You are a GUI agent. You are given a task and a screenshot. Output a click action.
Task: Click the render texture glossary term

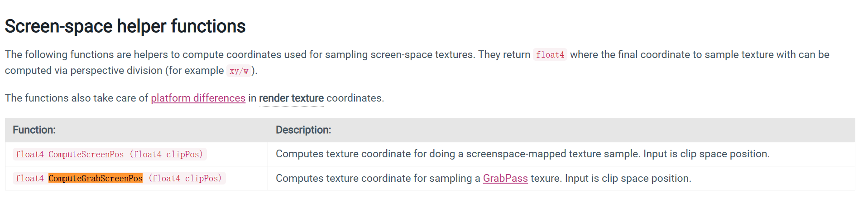point(291,98)
